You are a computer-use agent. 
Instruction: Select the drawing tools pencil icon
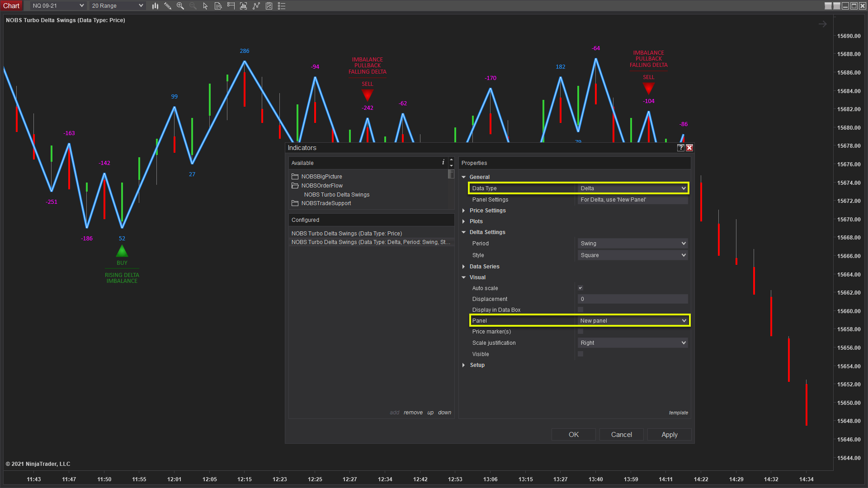point(168,6)
